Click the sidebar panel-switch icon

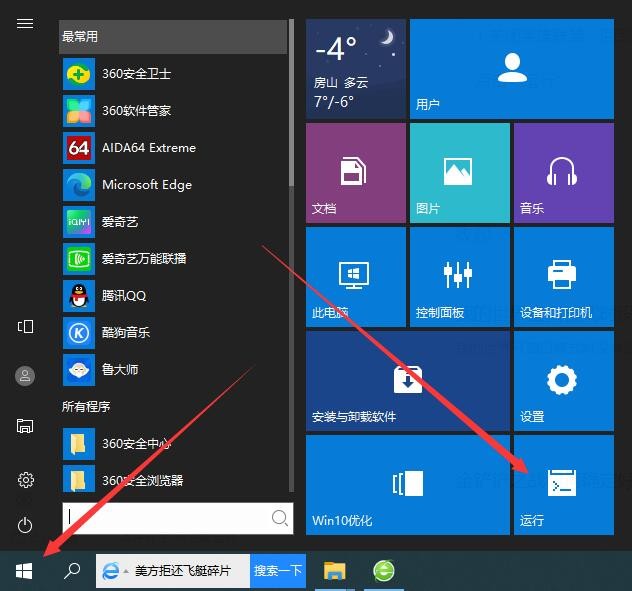point(25,327)
